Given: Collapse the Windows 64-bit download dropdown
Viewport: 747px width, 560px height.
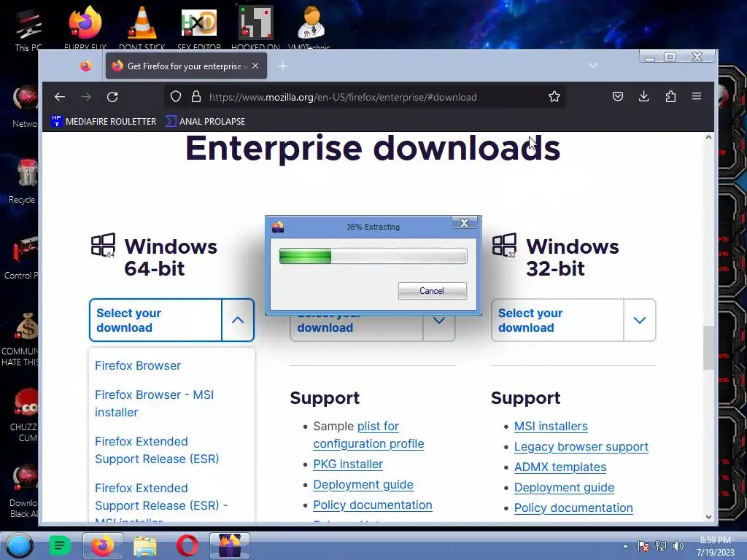Looking at the screenshot, I should coord(238,320).
